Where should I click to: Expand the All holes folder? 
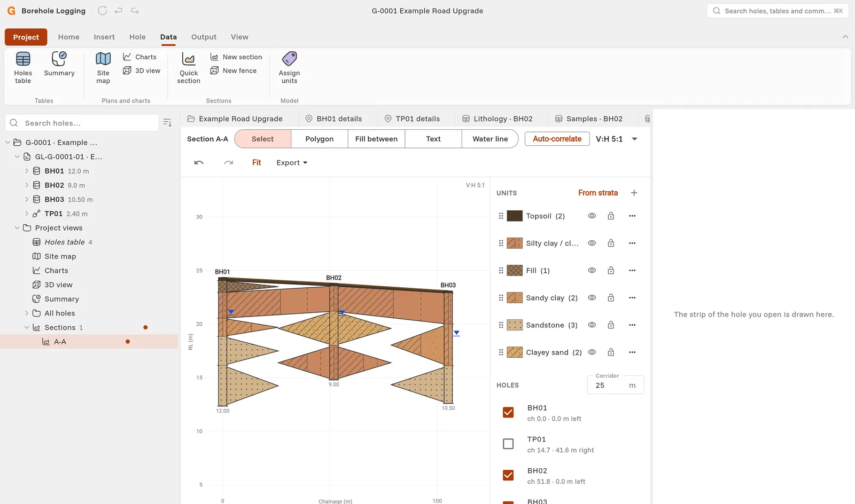click(27, 313)
